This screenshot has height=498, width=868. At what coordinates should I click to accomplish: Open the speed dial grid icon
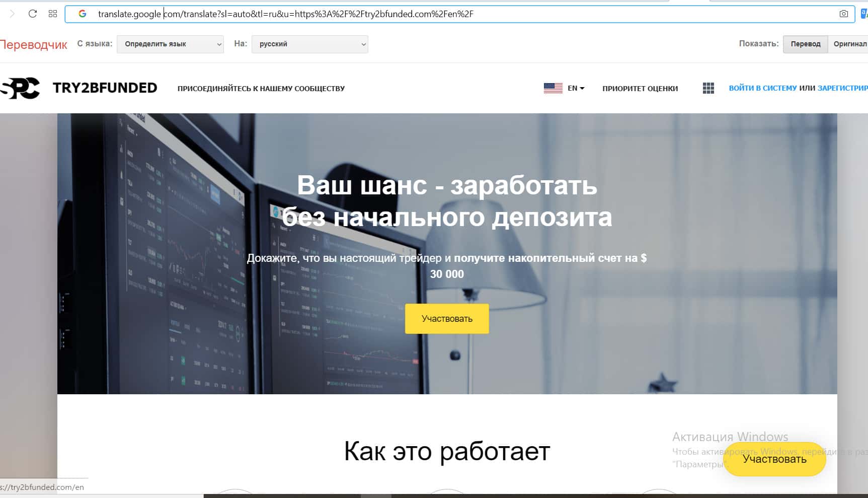click(53, 14)
